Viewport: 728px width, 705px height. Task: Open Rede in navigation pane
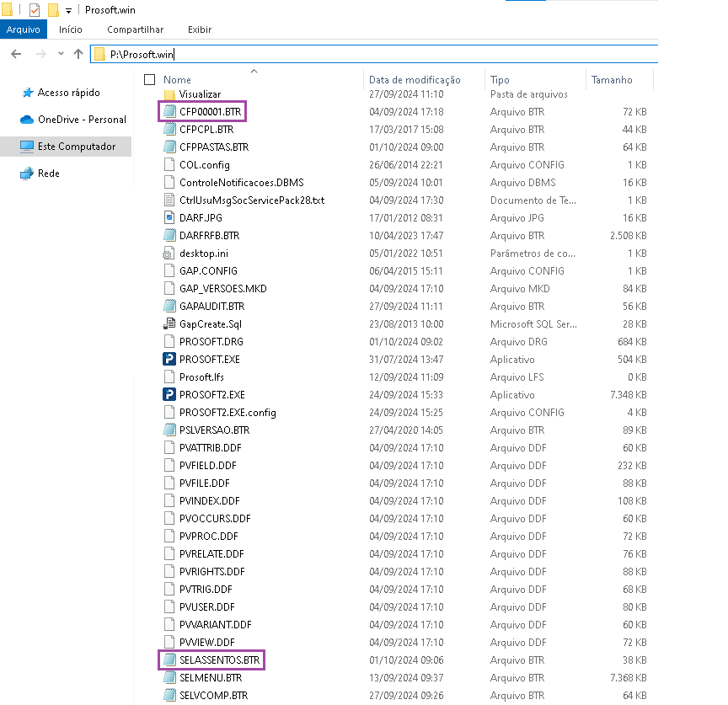click(49, 174)
